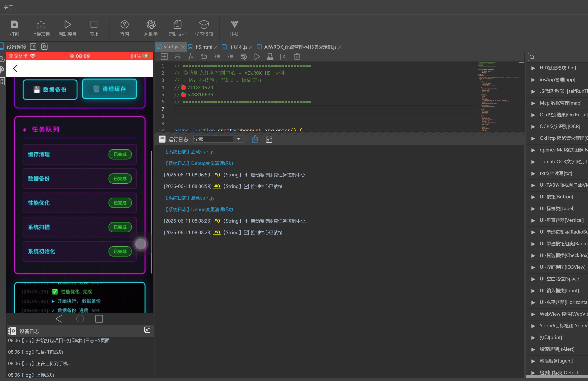The width and height of the screenshot is (588, 381).
Task: Click the 打包 package icon
Action: 14,24
